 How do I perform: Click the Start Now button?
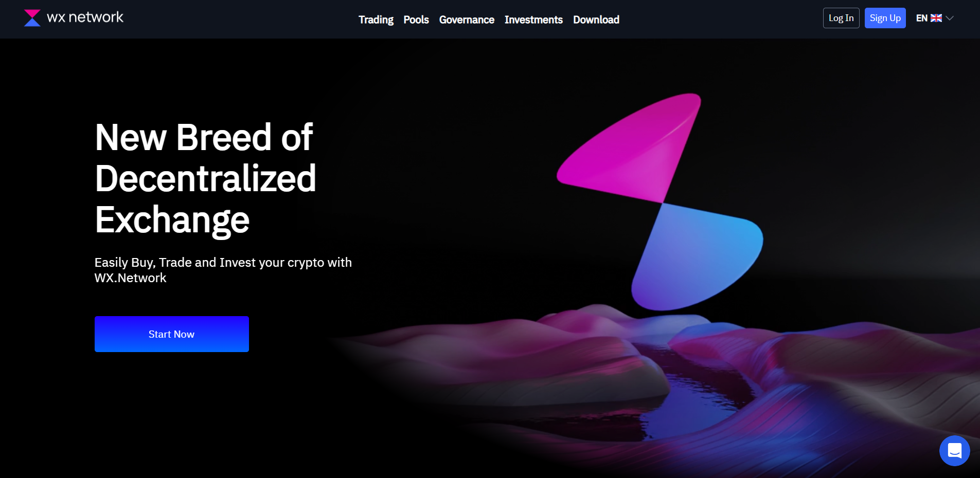pyautogui.click(x=172, y=334)
